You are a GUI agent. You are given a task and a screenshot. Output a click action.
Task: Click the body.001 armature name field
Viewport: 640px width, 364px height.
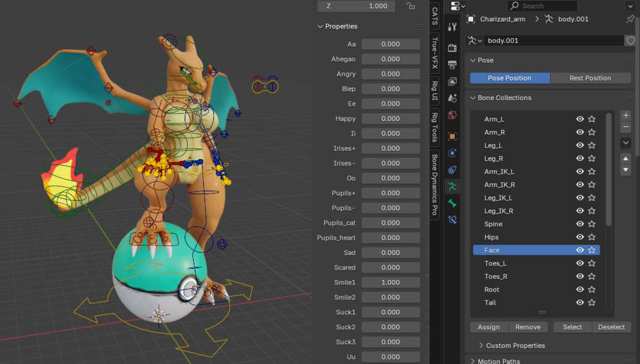(554, 40)
